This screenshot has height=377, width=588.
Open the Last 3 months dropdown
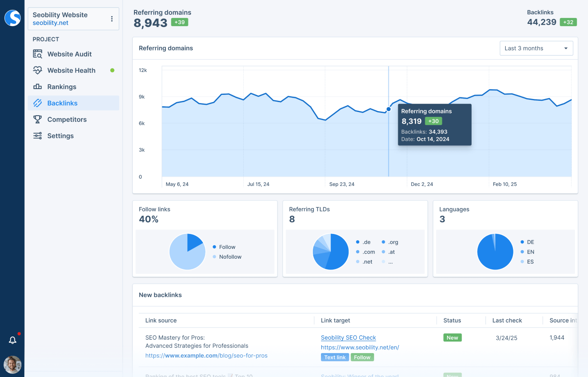click(536, 48)
